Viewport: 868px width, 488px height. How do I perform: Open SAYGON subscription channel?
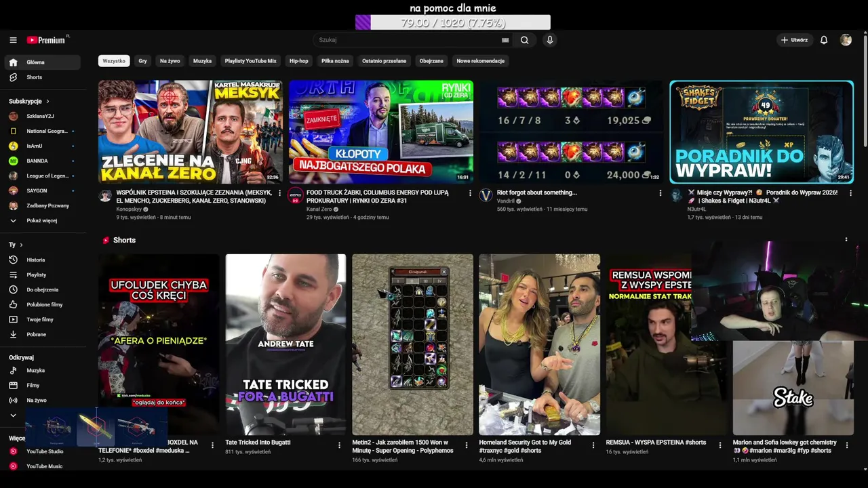click(x=42, y=190)
